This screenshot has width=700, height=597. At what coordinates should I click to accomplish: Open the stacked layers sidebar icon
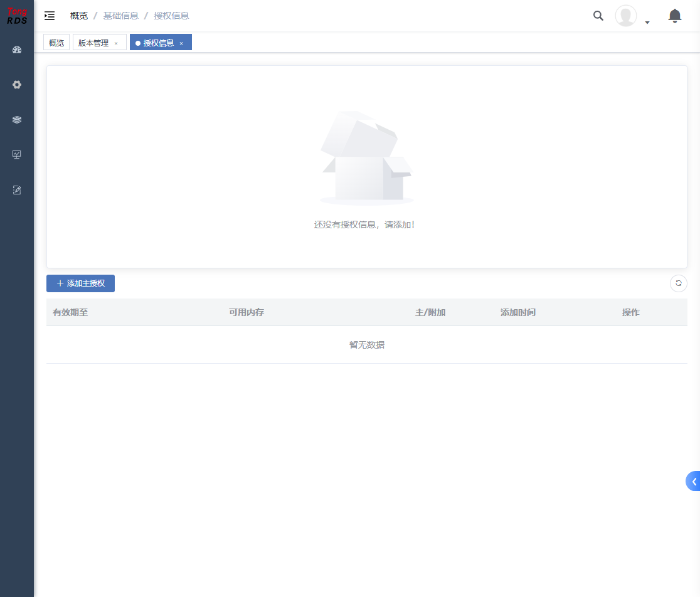(x=17, y=120)
